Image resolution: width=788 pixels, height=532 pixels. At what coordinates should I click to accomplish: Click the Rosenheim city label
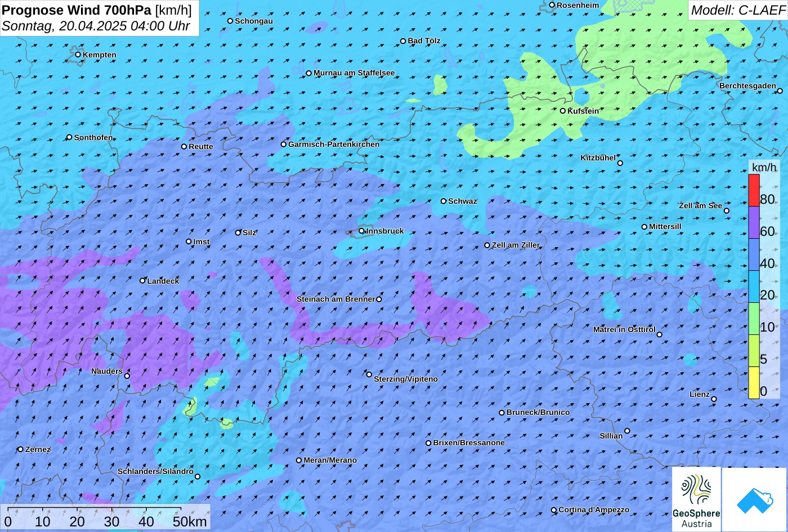(x=578, y=5)
